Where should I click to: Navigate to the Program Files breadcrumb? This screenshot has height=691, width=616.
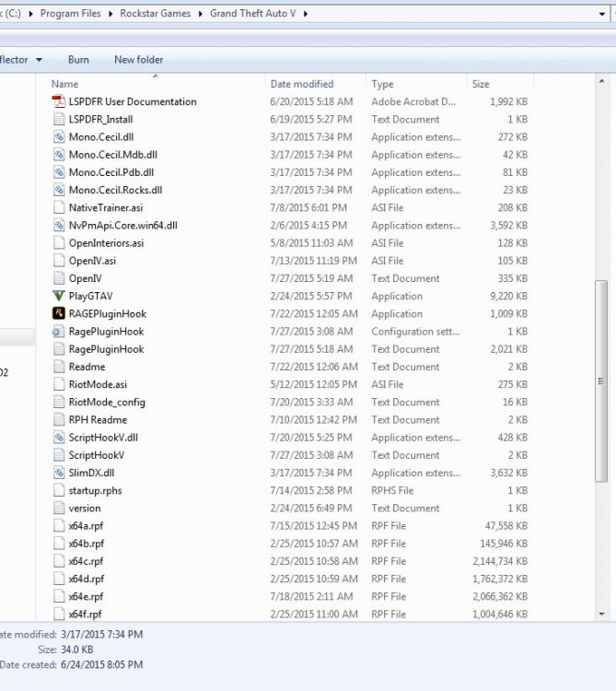tap(71, 14)
